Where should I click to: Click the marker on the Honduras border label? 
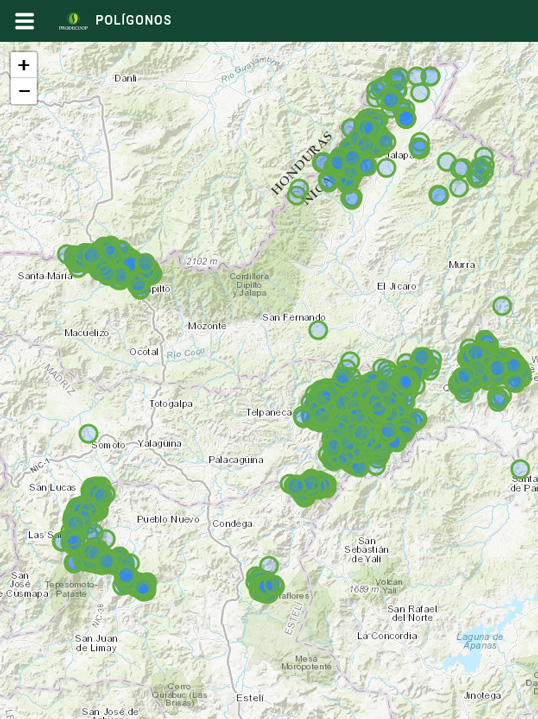[298, 191]
